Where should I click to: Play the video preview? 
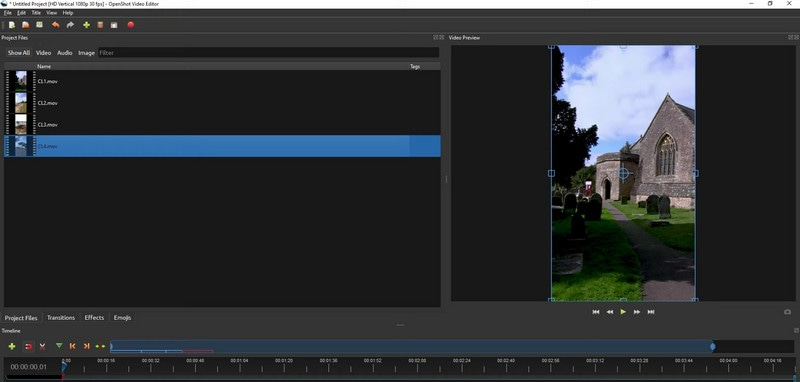pyautogui.click(x=623, y=312)
